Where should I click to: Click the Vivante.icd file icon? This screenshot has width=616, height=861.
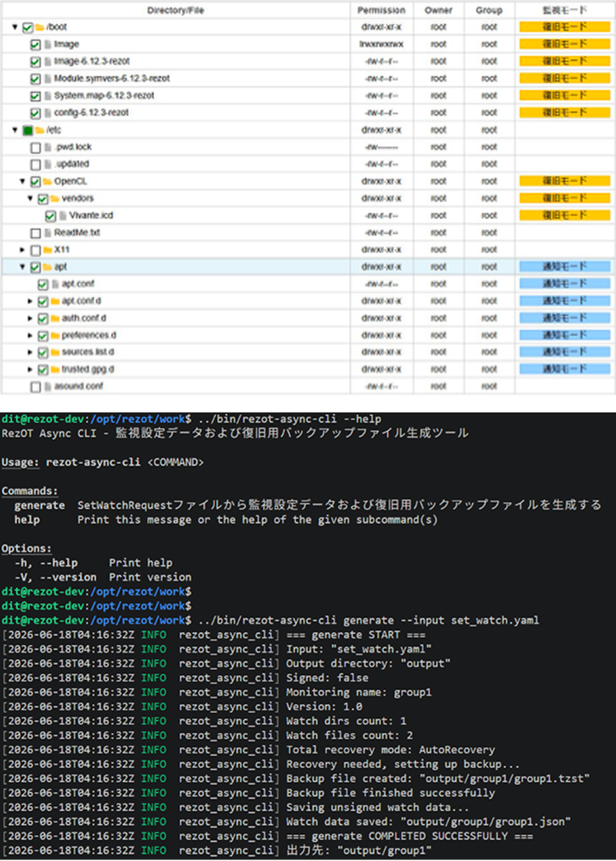63,216
